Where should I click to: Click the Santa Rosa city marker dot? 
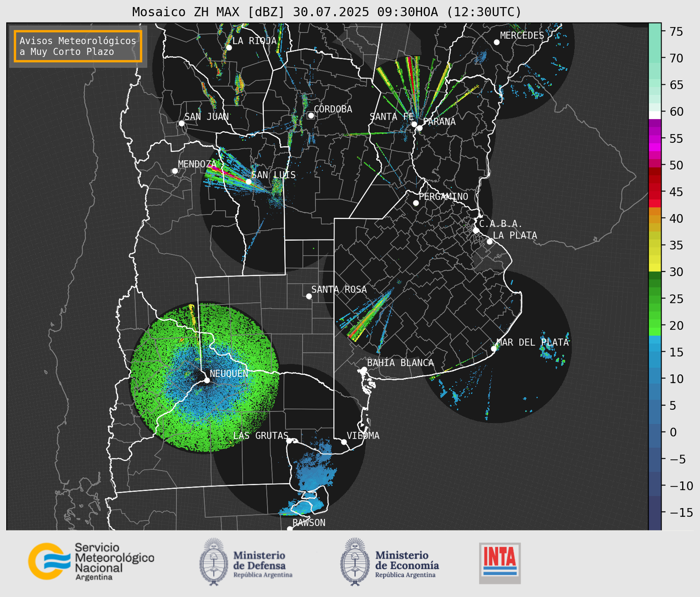pos(309,296)
